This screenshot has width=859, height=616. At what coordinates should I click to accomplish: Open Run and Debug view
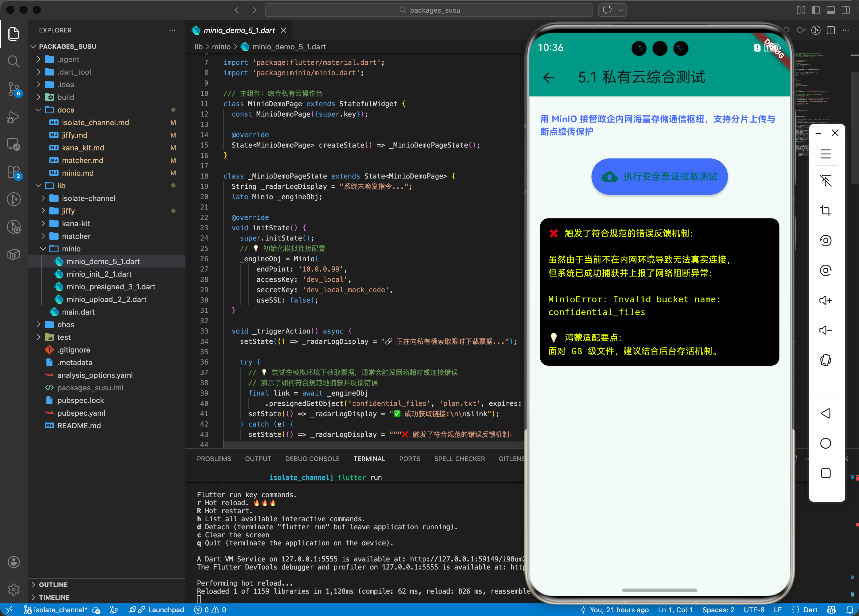[x=13, y=117]
